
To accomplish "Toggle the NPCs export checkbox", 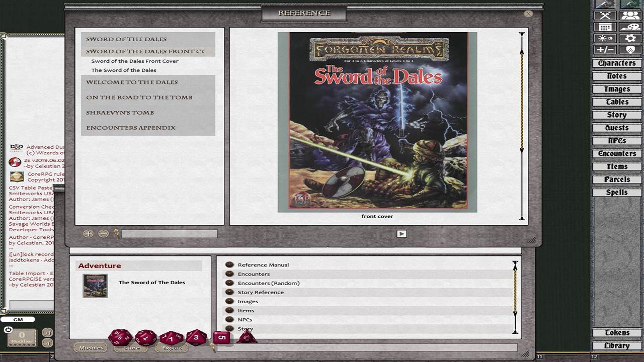I will [229, 319].
